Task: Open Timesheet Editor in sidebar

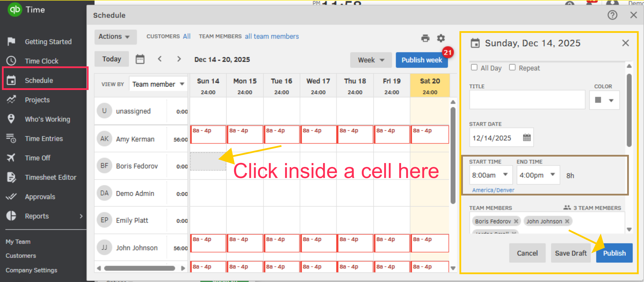Action: [51, 177]
